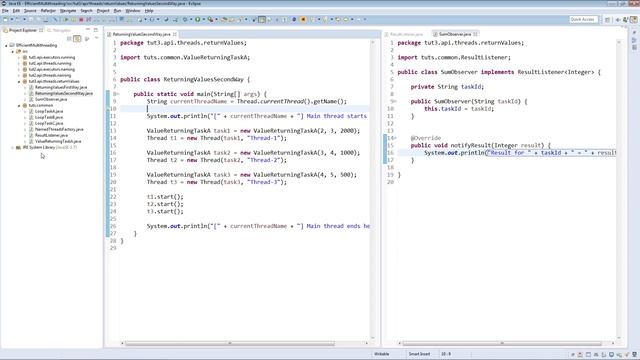Select LoopTaskC.java in the tree
The image size is (640, 360).
click(49, 123)
